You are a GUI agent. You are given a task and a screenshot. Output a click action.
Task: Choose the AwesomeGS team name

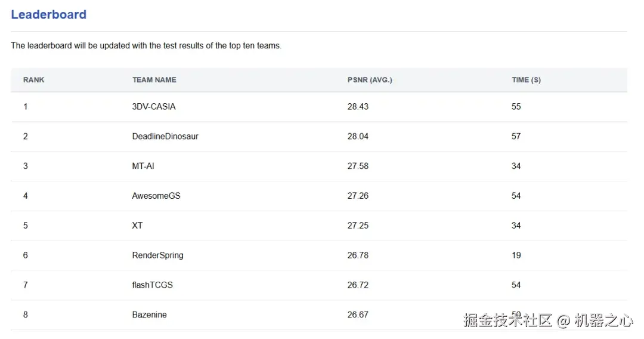(x=156, y=196)
